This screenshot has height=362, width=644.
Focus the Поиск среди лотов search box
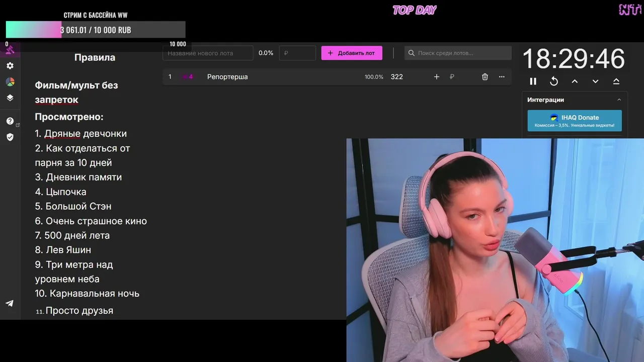click(458, 53)
